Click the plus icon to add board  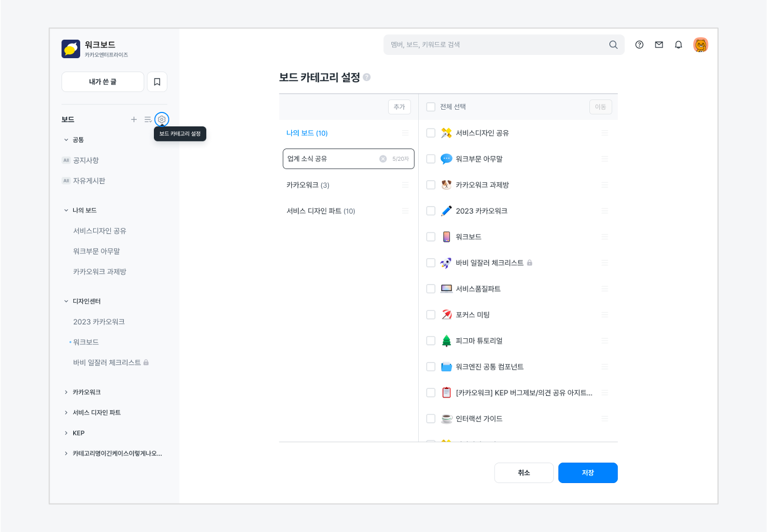[x=134, y=119]
